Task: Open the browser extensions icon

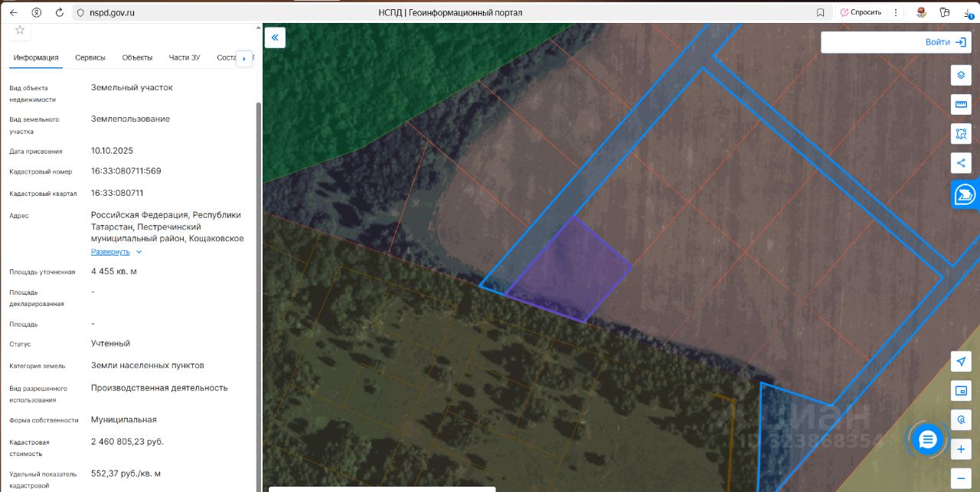Action: pyautogui.click(x=944, y=12)
